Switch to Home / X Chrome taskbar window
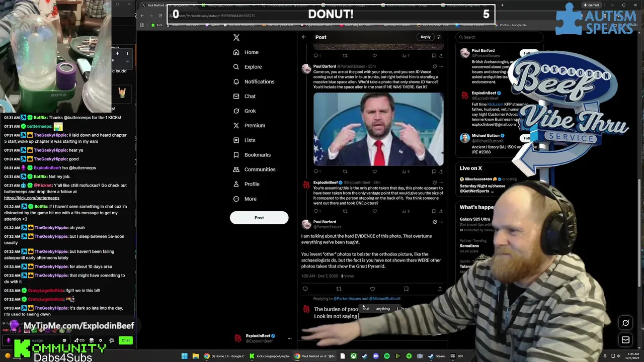644x362 pixels. coord(224,356)
